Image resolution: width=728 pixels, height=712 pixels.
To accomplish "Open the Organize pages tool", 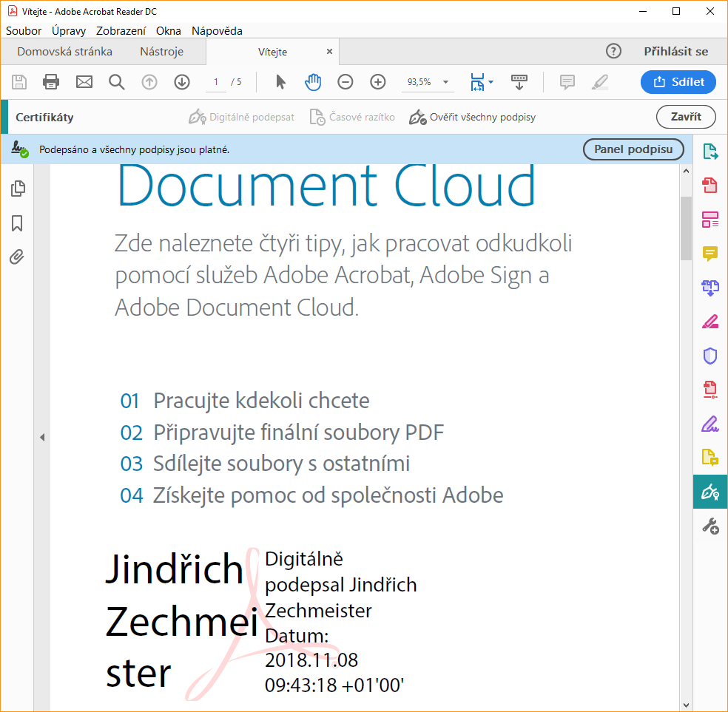I will coord(710,220).
